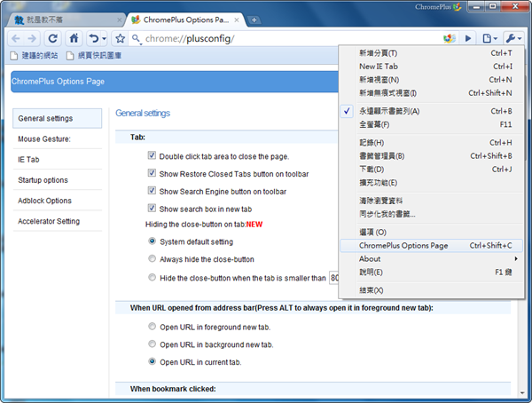This screenshot has height=403, width=532.
Task: Click the tab width input field showing 80
Action: tap(334, 278)
